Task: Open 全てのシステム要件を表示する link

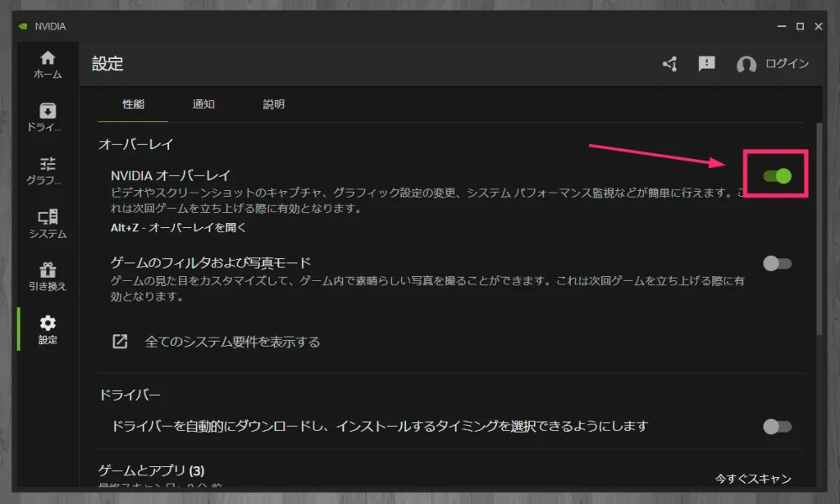Action: tap(232, 342)
